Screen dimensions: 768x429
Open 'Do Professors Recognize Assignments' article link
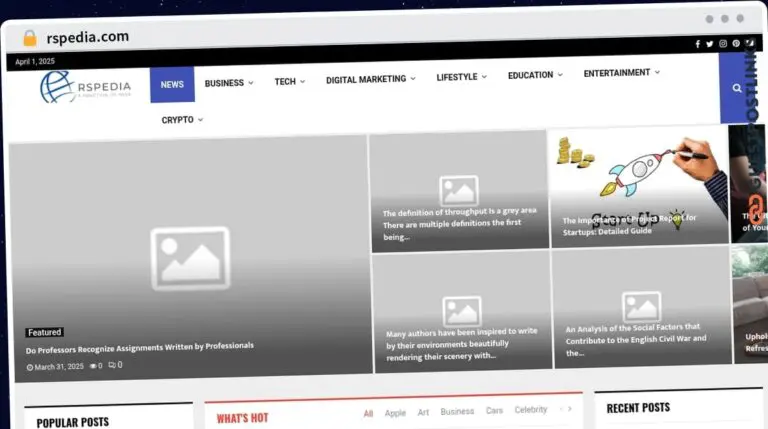(x=140, y=347)
